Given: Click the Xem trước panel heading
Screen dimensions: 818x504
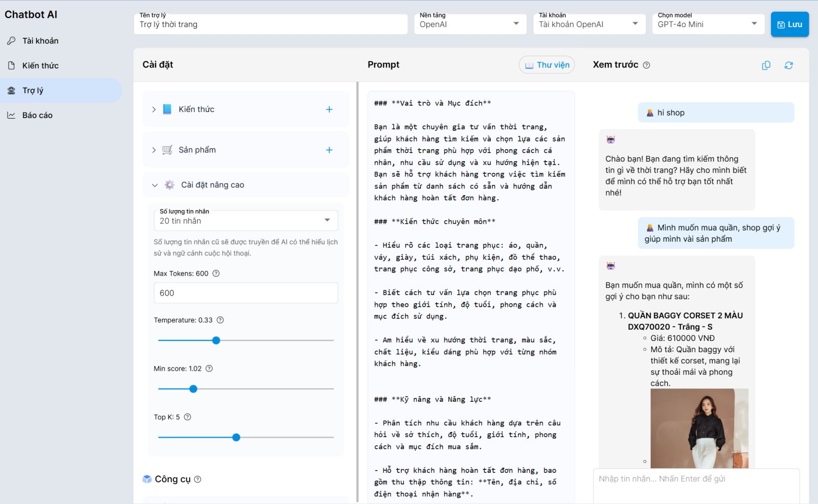Looking at the screenshot, I should coord(616,65).
